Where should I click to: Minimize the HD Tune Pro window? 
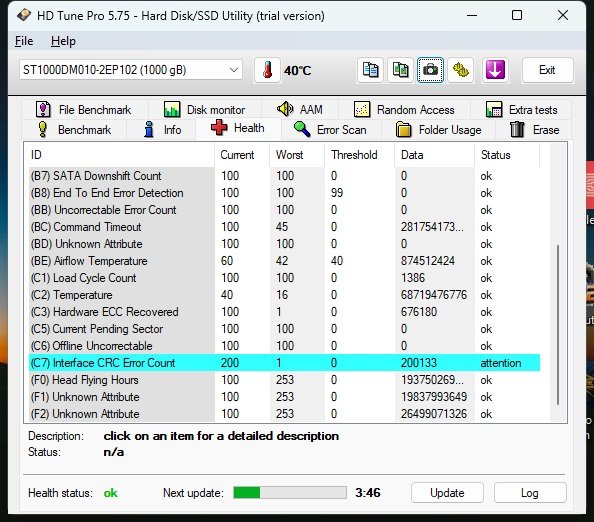[472, 16]
